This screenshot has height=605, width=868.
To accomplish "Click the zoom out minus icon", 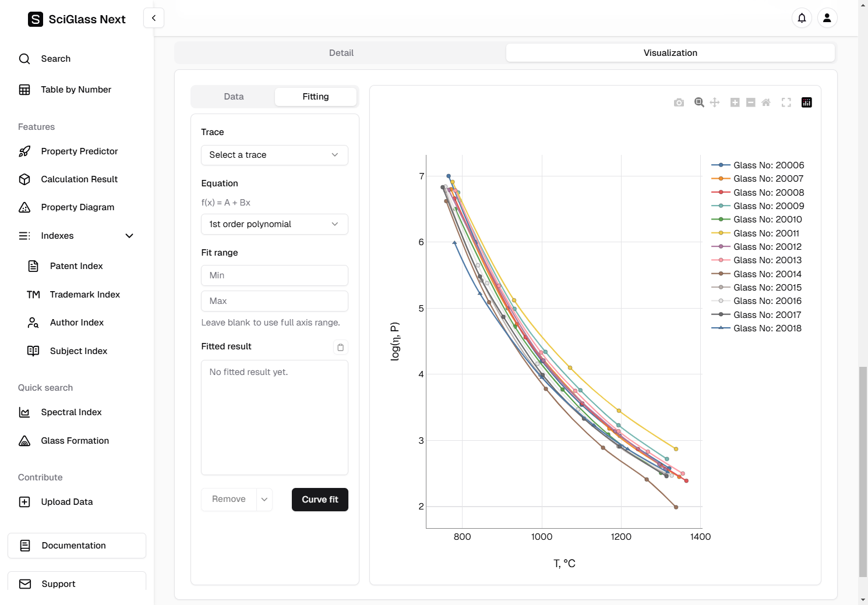I will tap(751, 102).
